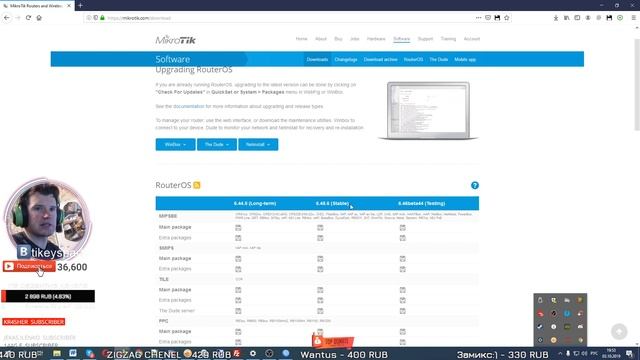The height and width of the screenshot is (360, 640).
Task: Switch to the Mobile app sub-tab
Action: coord(465,60)
